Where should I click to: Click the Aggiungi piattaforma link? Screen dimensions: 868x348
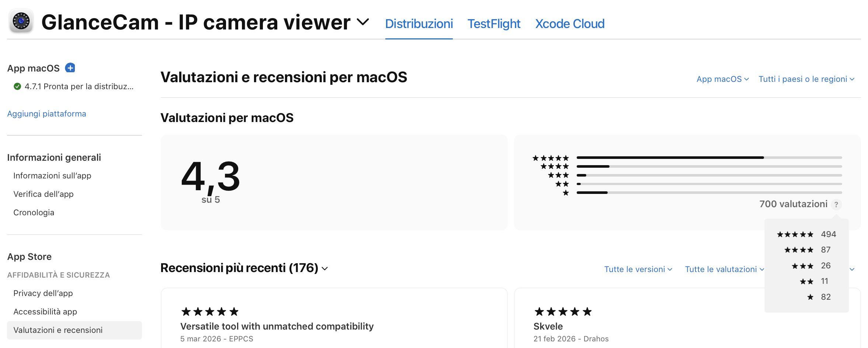click(46, 114)
